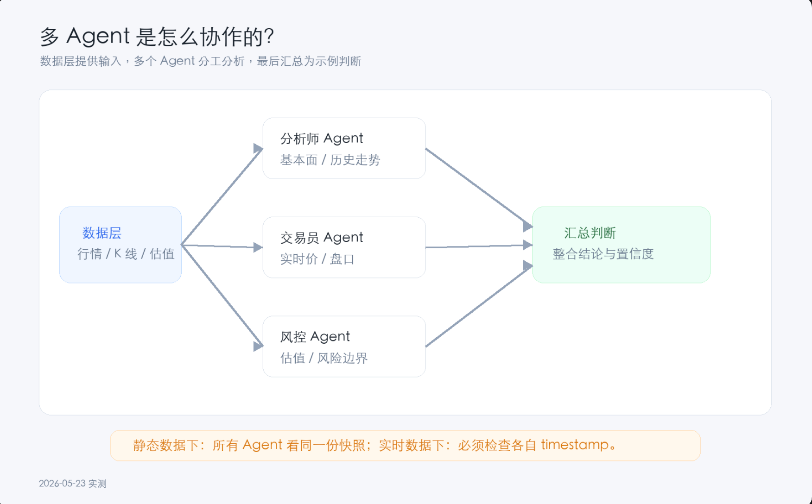Select the 风控 Agent node
Image resolution: width=812 pixels, height=504 pixels.
[x=344, y=346]
